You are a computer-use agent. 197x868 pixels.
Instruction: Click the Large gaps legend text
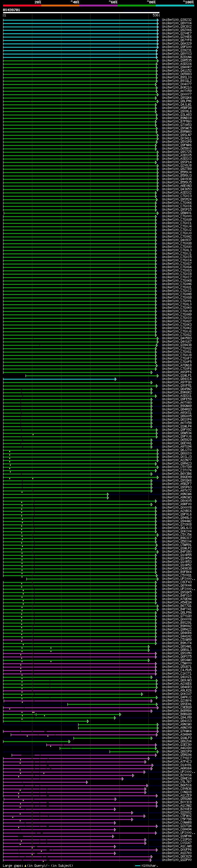tap(38, 866)
